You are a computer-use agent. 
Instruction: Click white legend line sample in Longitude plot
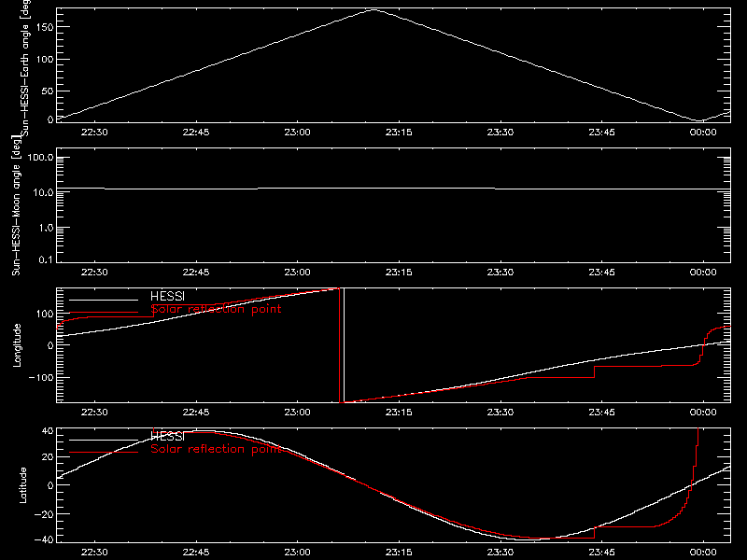pos(104,300)
